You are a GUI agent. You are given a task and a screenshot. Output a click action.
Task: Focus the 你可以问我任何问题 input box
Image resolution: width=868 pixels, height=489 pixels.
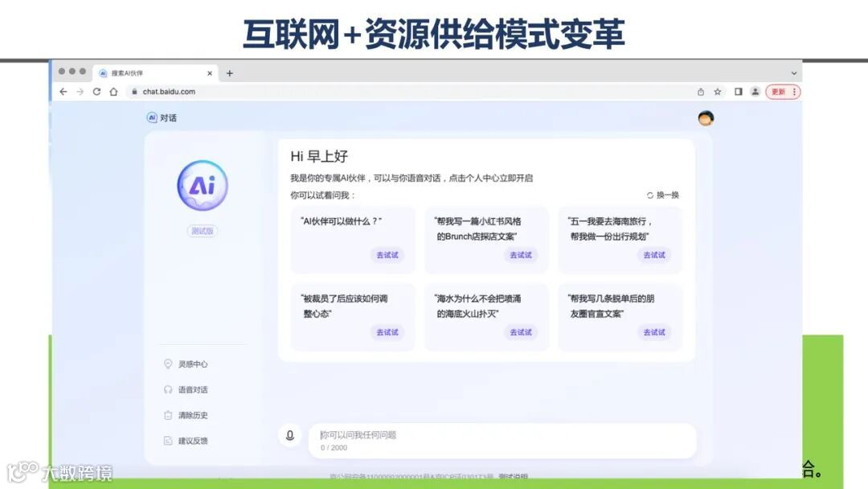click(502, 441)
